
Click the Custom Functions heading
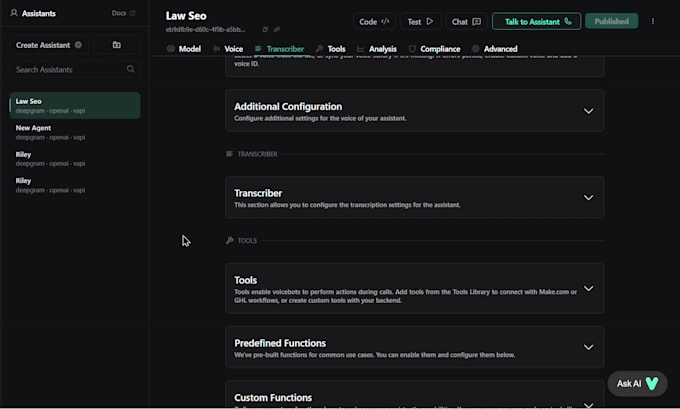[273, 398]
